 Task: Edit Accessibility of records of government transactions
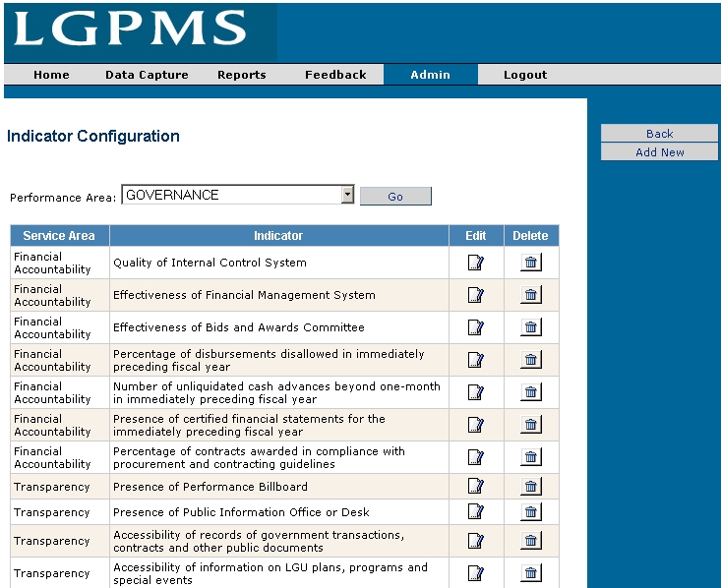click(x=476, y=541)
